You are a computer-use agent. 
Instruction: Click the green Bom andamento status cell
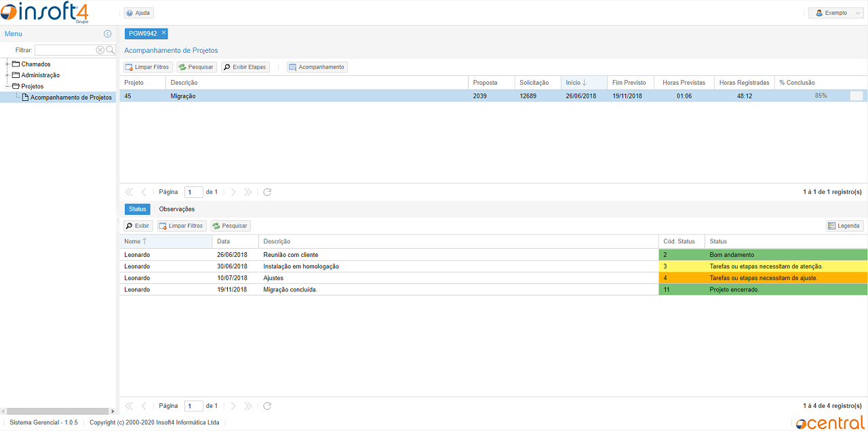point(786,255)
